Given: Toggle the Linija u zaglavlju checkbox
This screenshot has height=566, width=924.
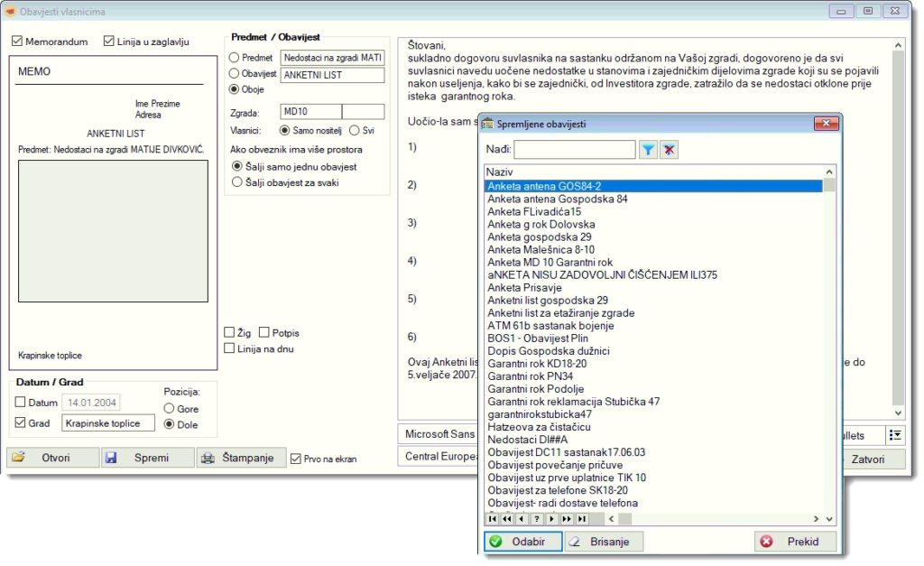Looking at the screenshot, I should [x=108, y=42].
